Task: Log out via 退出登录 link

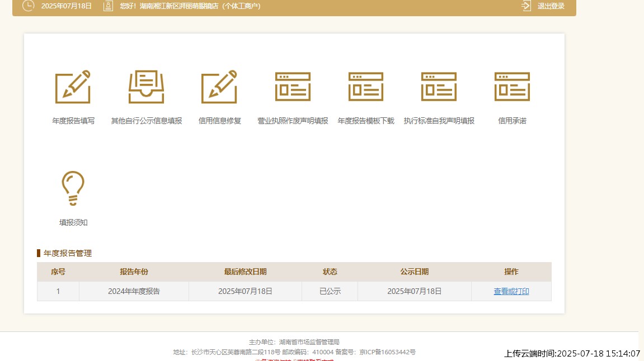Action: tap(551, 6)
